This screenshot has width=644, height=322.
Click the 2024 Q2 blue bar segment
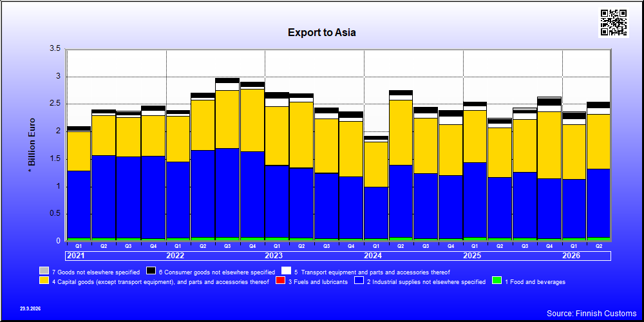pos(401,201)
